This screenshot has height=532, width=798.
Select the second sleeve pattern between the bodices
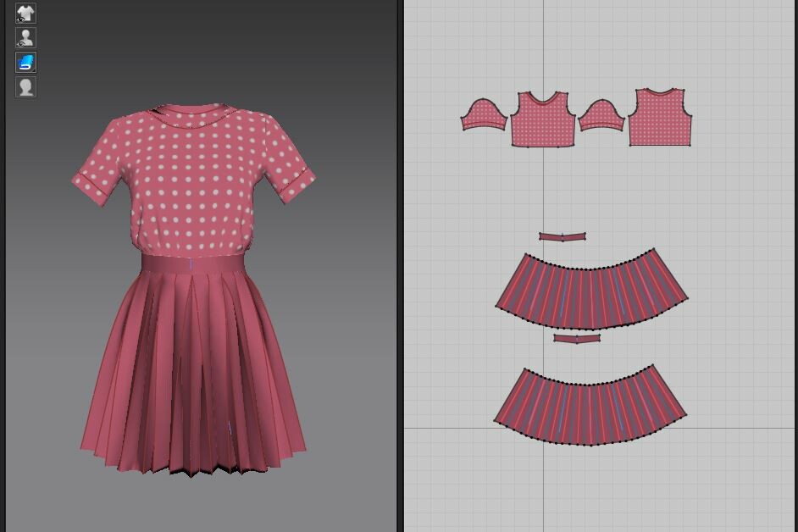coord(601,117)
